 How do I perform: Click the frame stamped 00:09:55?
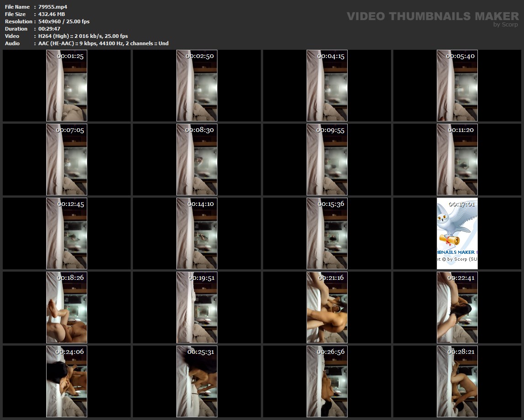(327, 159)
